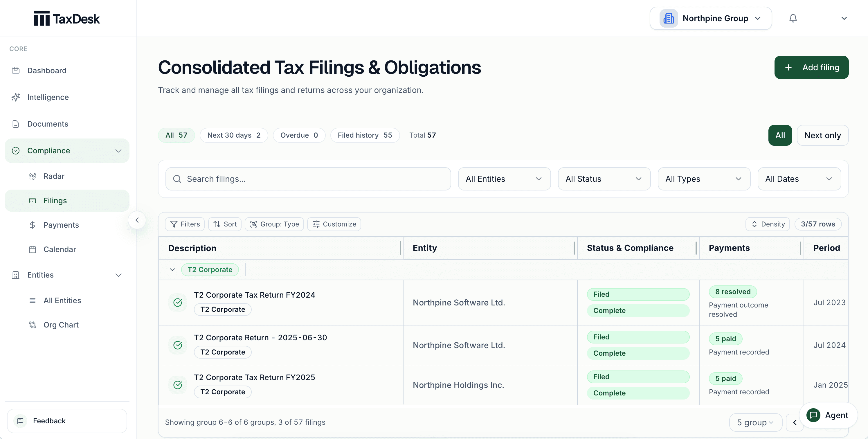Click the 8 resolved payment badge
Viewport: 868px width, 439px height.
click(732, 292)
